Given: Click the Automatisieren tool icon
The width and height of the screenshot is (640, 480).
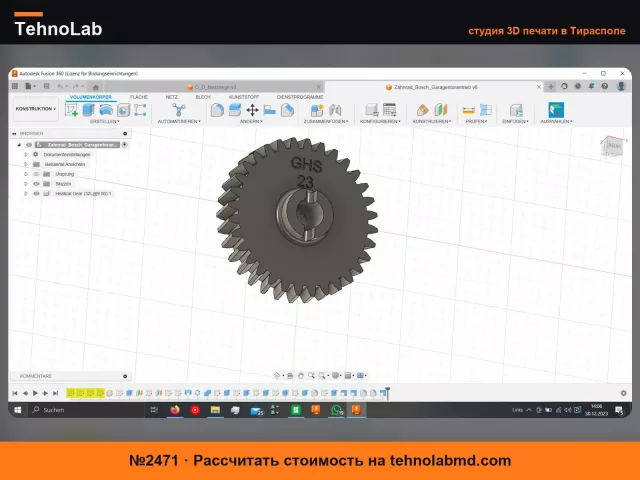Looking at the screenshot, I should click(179, 110).
